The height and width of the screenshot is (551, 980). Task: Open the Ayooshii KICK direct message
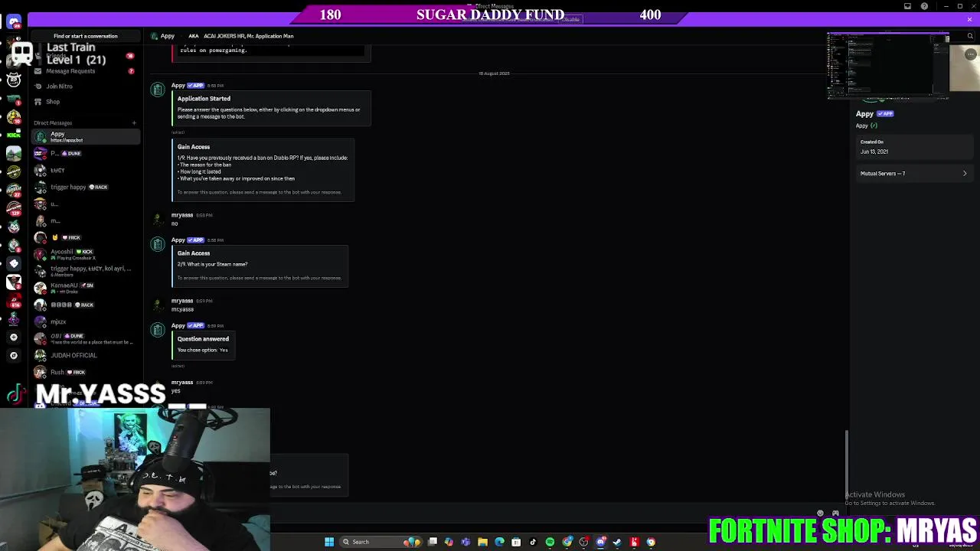click(86, 254)
